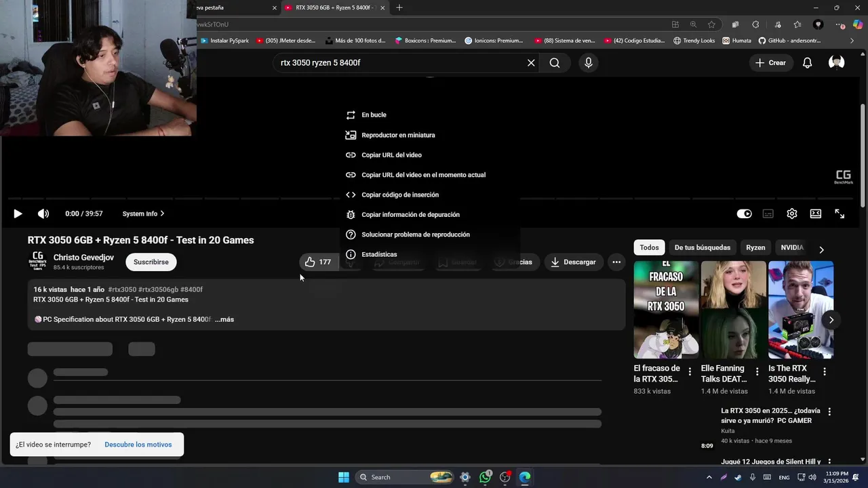868x488 pixels.
Task: Subscribe to Christo Gevedjov with Suscribirse
Action: coord(151,262)
